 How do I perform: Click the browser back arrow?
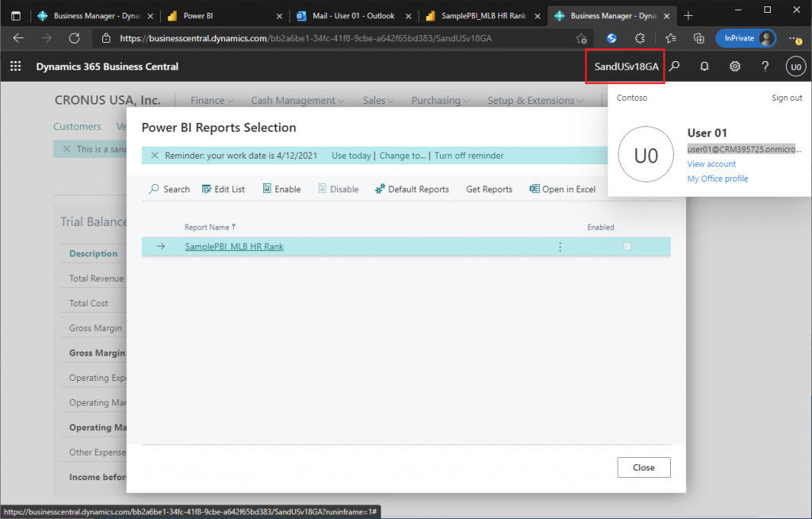click(x=18, y=38)
